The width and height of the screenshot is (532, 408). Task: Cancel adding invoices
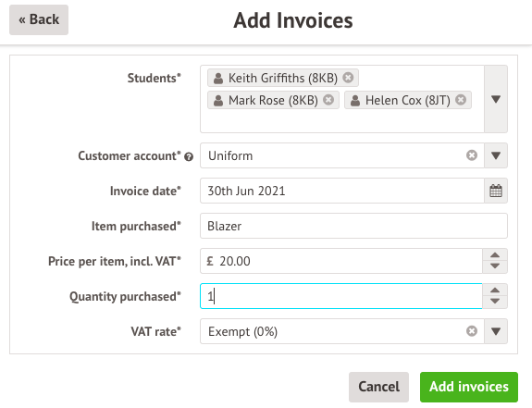(378, 387)
